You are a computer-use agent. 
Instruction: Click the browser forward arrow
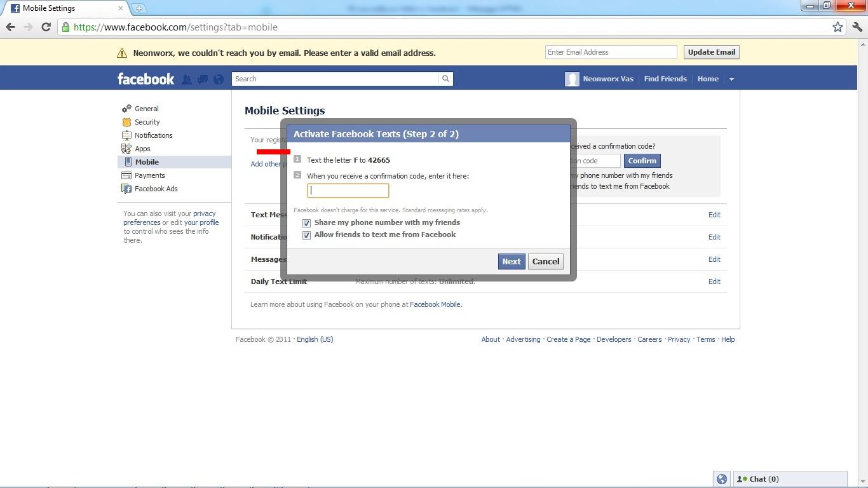[28, 27]
